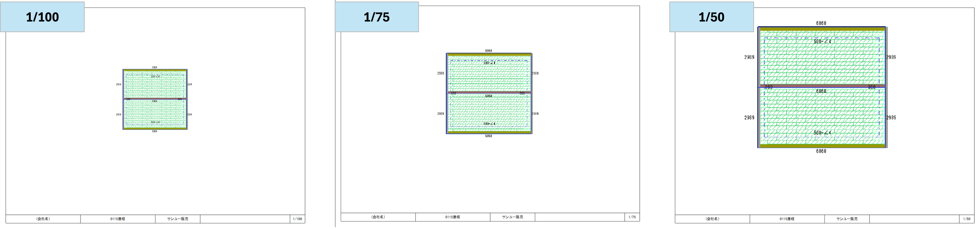Click the 0115屋根 title cell on the 1/75 sheet

click(x=452, y=217)
